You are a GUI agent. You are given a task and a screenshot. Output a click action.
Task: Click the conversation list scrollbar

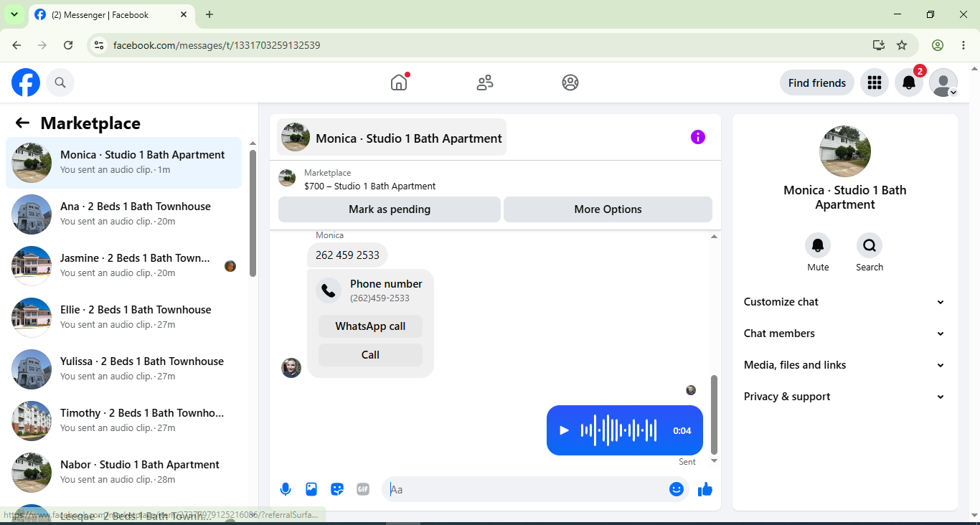[253, 213]
